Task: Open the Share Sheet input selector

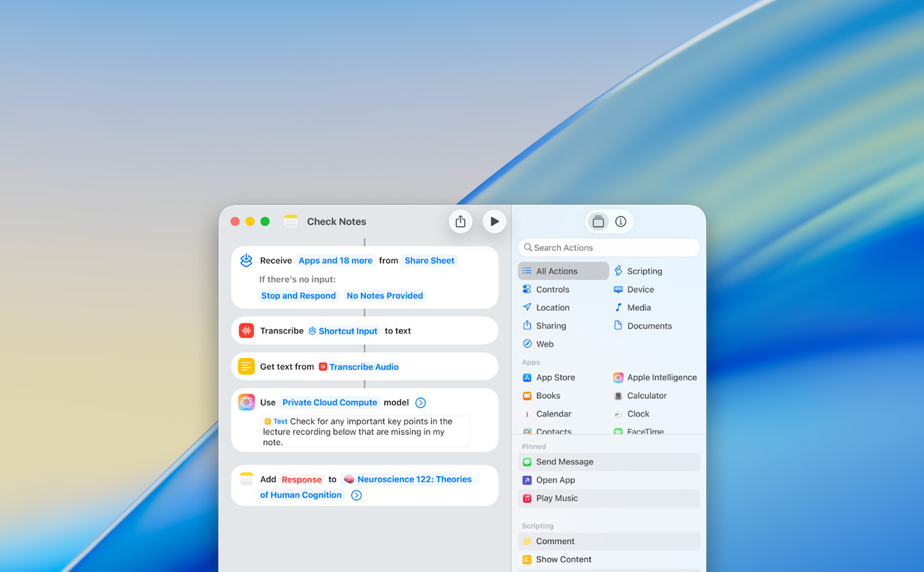Action: (429, 260)
